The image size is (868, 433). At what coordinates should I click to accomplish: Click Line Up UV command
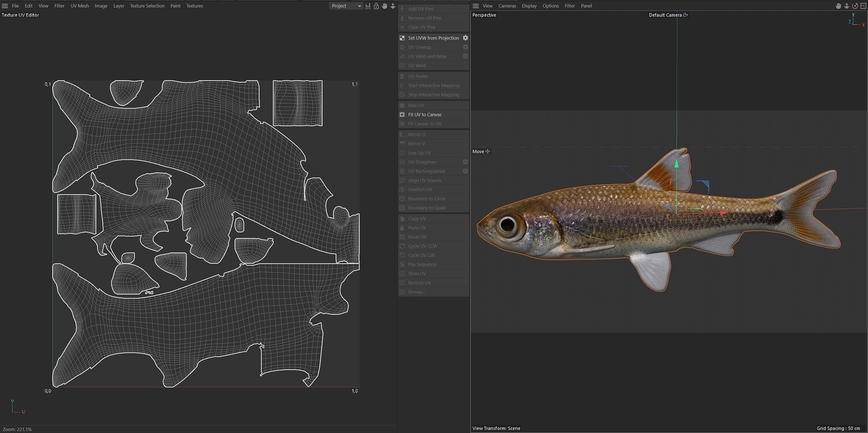tap(433, 153)
